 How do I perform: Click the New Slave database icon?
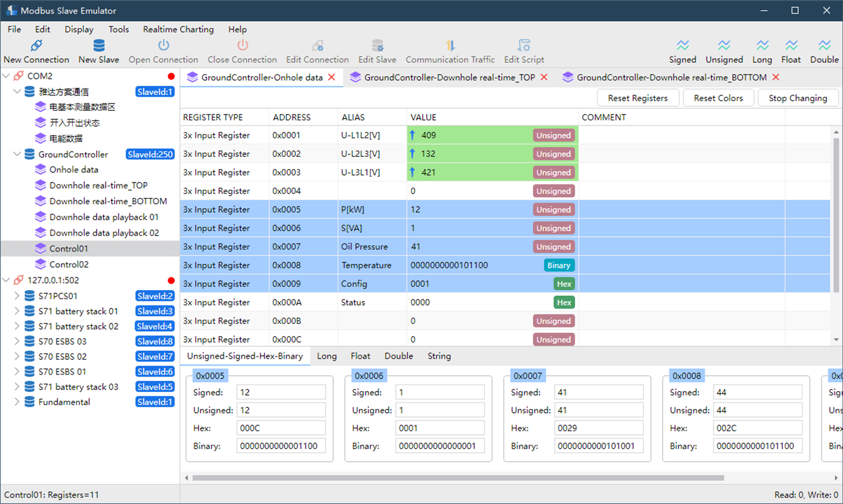coord(99,45)
